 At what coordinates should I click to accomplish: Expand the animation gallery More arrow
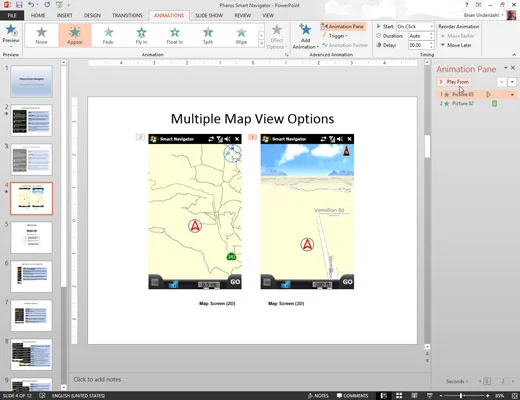point(262,43)
